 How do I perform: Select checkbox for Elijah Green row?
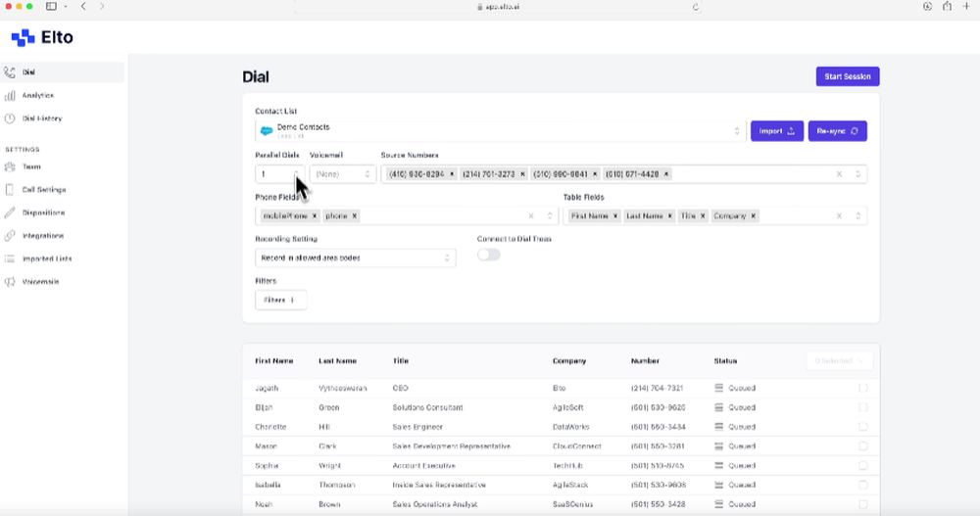[863, 408]
